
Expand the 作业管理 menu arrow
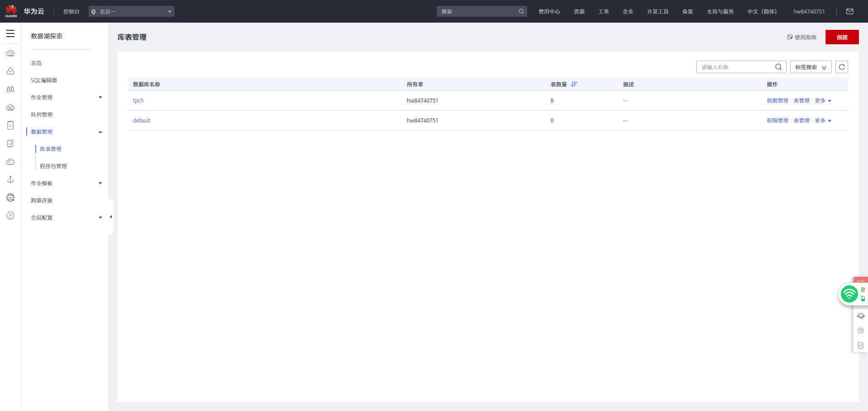pos(100,97)
